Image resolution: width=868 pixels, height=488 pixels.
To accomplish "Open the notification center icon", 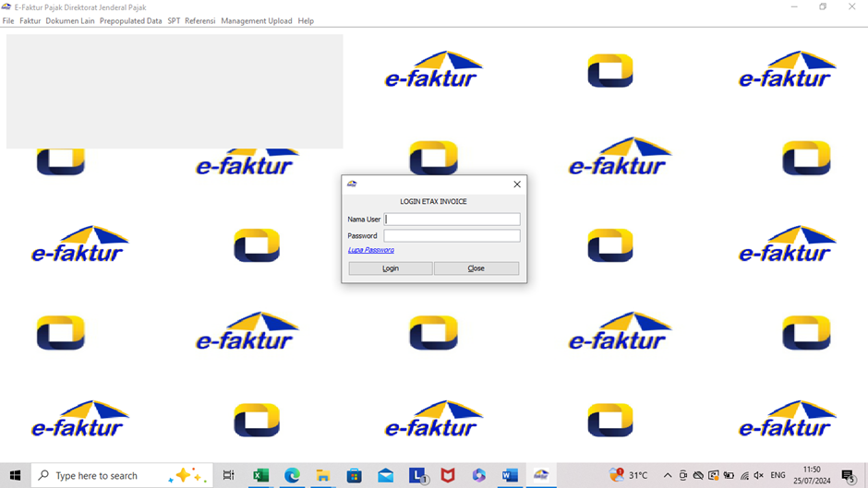I will pyautogui.click(x=848, y=475).
